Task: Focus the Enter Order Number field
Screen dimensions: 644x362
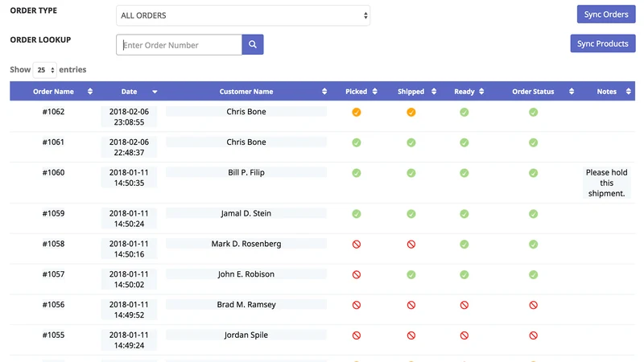Action: pyautogui.click(x=179, y=45)
